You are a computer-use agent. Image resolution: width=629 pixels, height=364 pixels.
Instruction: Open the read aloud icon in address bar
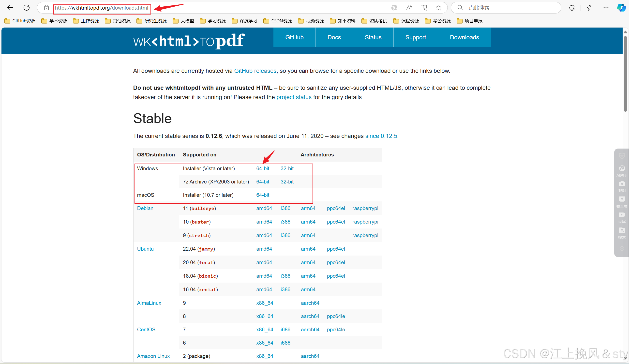tap(409, 8)
